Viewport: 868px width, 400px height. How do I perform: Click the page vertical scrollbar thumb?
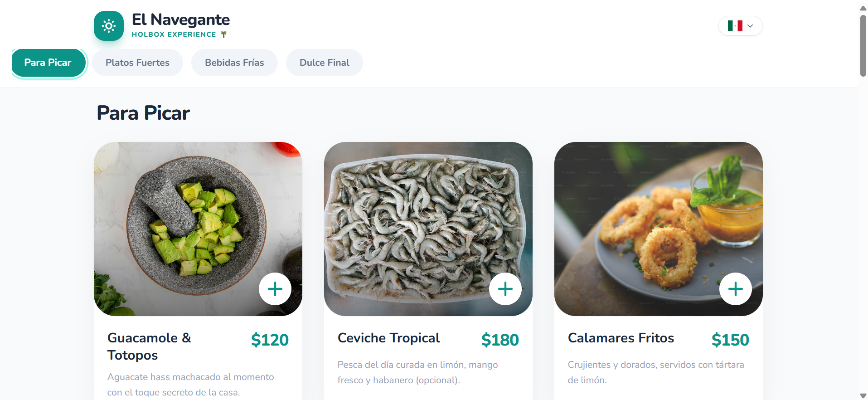(x=863, y=45)
